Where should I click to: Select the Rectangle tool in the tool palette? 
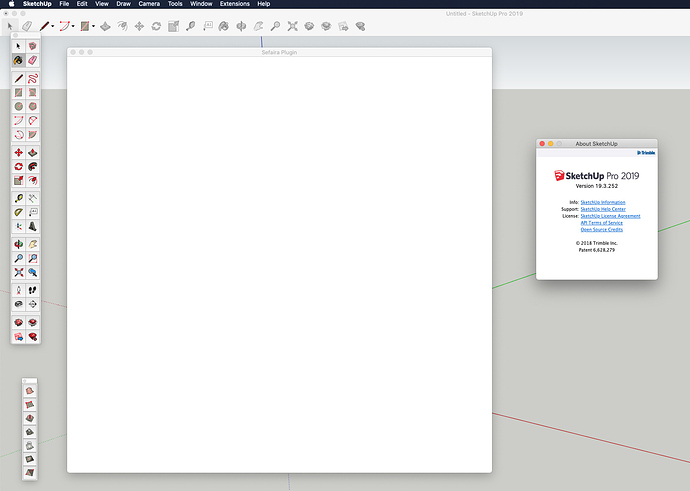[x=18, y=92]
